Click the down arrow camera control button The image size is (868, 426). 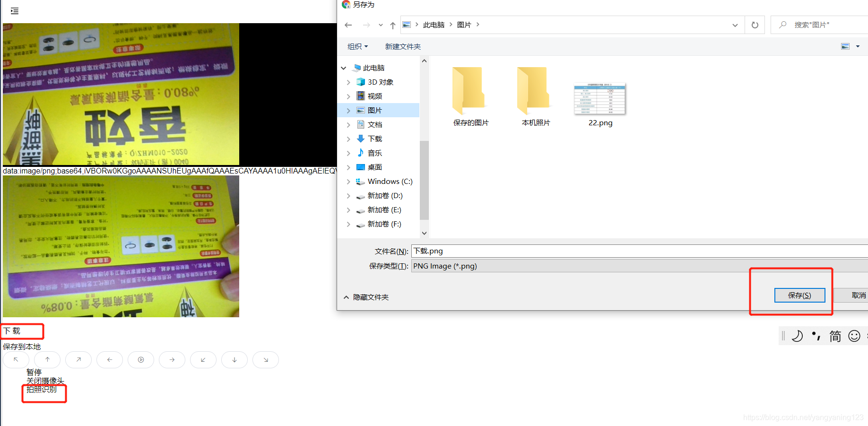point(234,360)
